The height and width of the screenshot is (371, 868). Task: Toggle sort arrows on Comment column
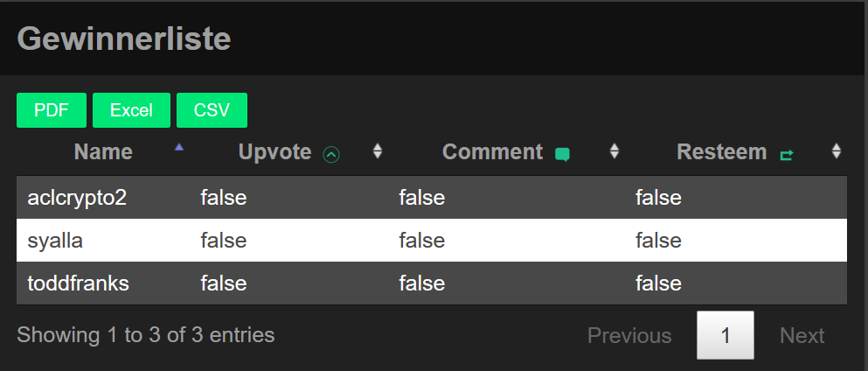pyautogui.click(x=615, y=151)
